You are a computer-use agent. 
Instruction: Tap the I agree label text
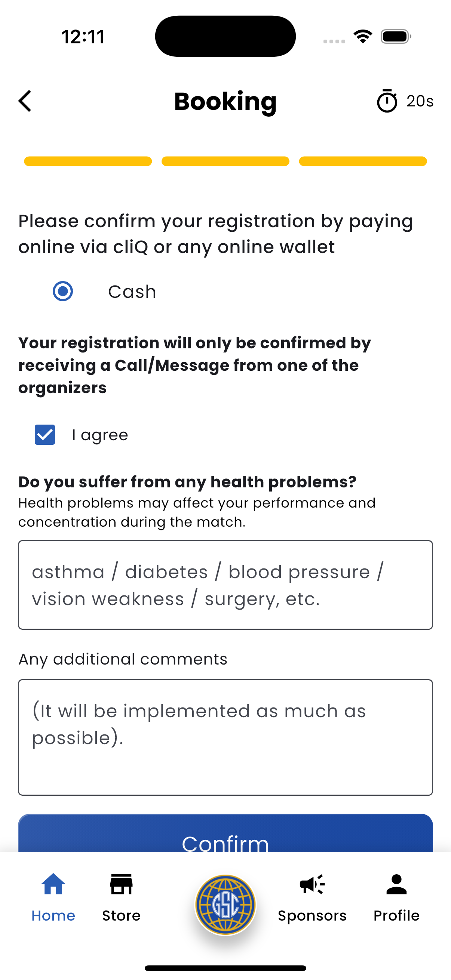coord(100,435)
